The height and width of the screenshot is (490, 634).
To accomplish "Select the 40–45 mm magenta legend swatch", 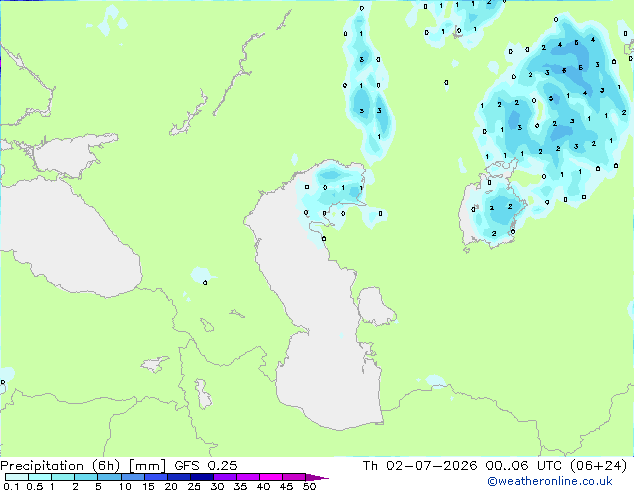I will [x=271, y=477].
